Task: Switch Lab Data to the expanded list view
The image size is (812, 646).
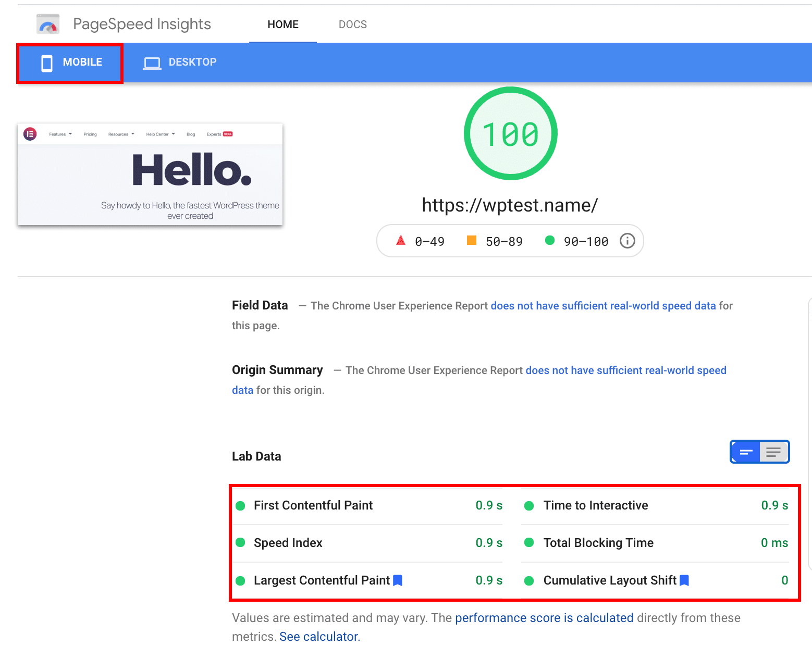Action: tap(773, 452)
